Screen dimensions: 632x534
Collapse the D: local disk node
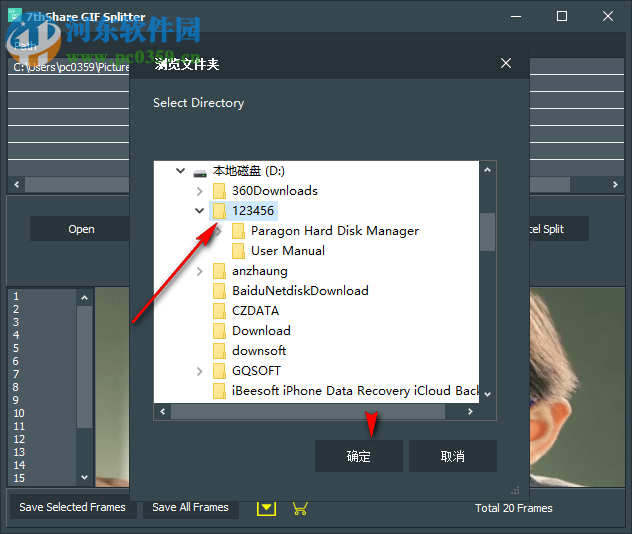click(180, 171)
